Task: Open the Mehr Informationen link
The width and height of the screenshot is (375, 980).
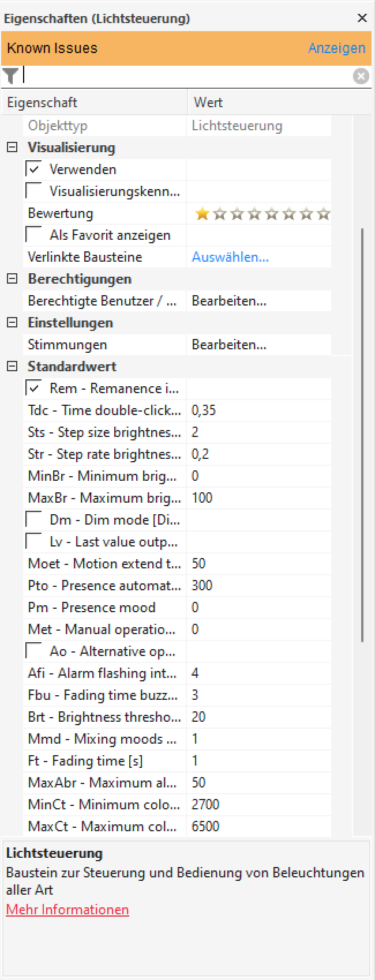Action: 67,910
